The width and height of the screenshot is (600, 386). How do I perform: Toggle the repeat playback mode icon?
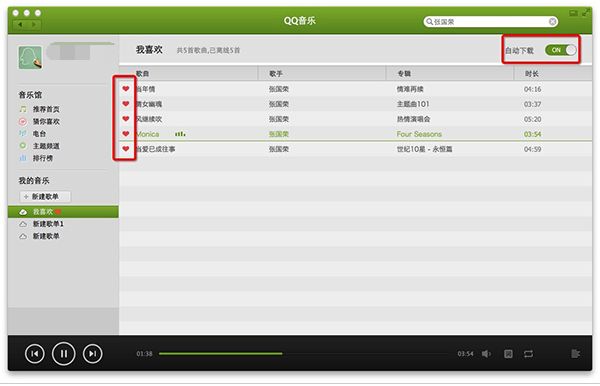click(528, 354)
